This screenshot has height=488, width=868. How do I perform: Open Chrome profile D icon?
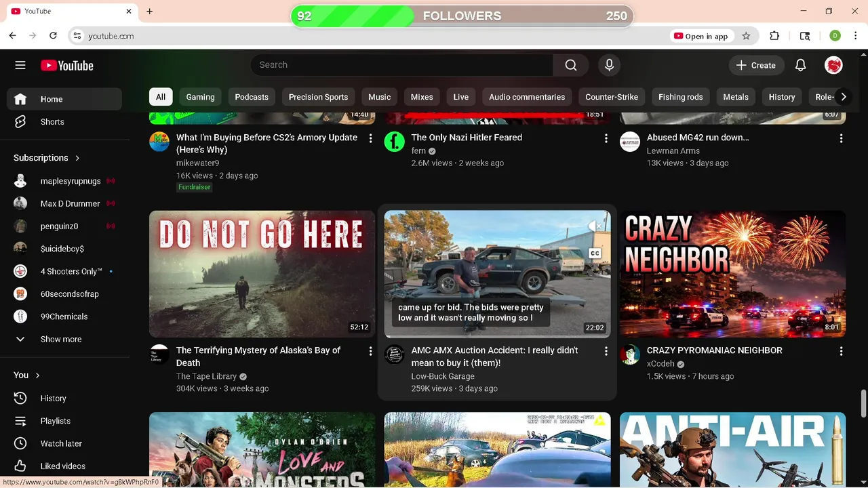[x=835, y=36]
